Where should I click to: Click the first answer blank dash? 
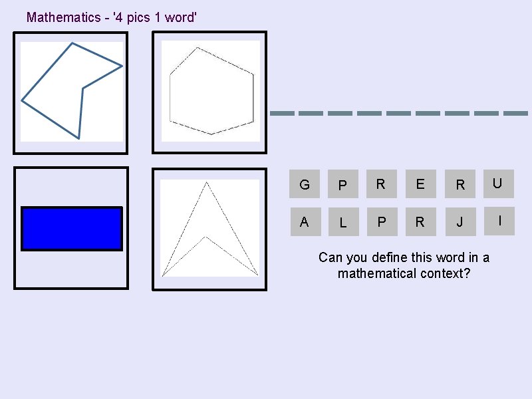[x=282, y=113]
